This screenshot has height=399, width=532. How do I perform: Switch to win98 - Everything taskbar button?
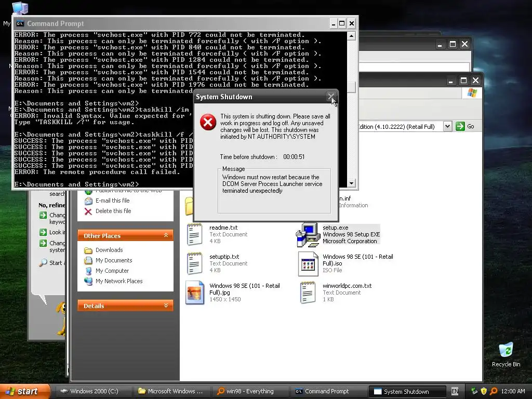250,391
